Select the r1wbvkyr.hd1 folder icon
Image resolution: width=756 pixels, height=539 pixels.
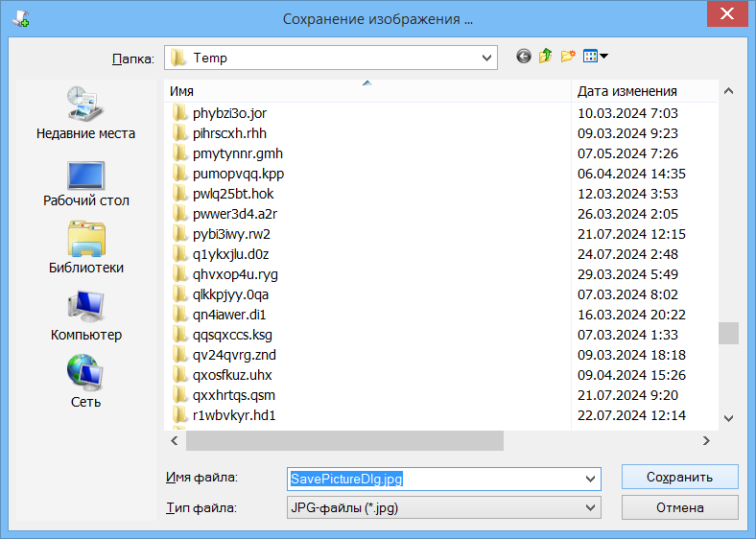(x=179, y=415)
